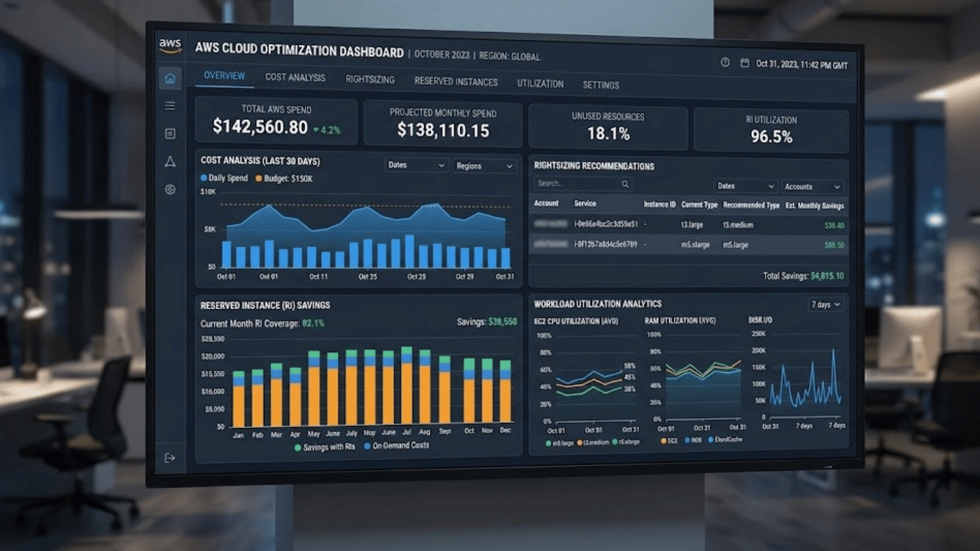
Task: Switch to the Cost Analysis tab
Action: click(295, 78)
